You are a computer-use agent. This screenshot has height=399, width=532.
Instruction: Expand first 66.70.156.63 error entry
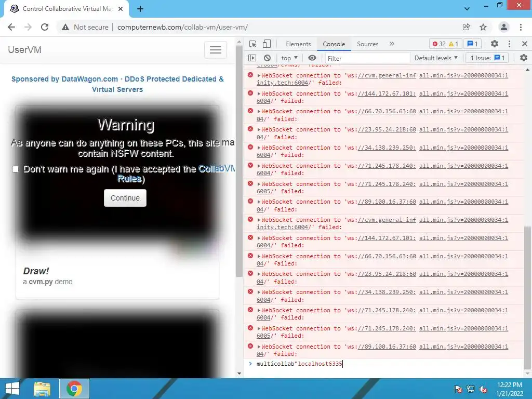tap(259, 112)
